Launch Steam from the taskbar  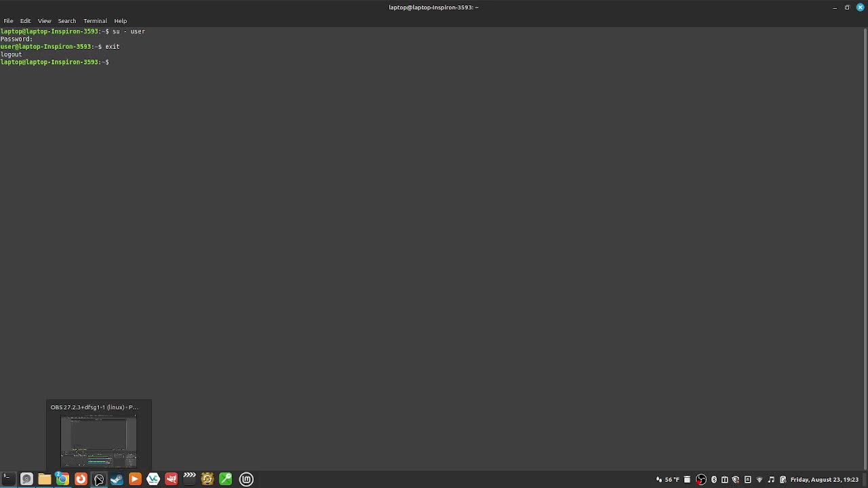tap(117, 479)
